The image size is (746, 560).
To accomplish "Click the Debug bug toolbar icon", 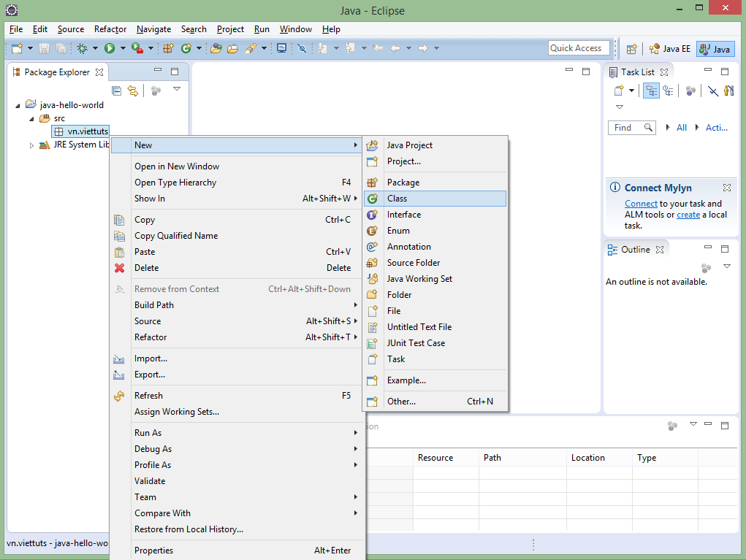I will pyautogui.click(x=83, y=48).
